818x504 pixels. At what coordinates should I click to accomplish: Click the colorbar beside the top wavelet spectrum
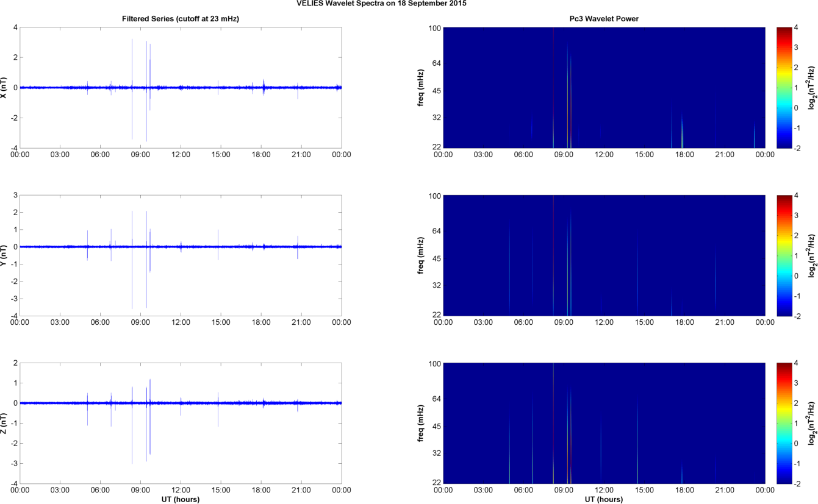pos(784,88)
